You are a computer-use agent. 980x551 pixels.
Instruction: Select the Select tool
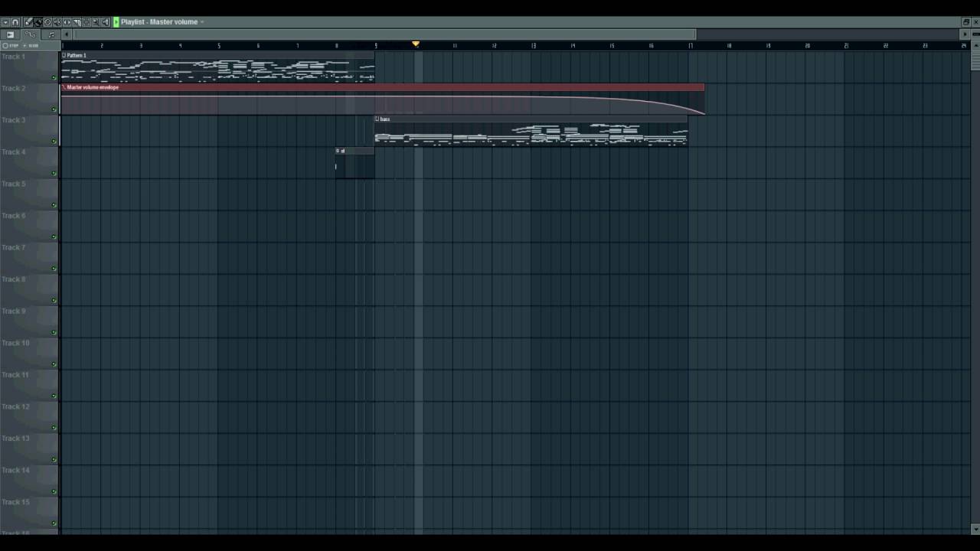point(87,22)
